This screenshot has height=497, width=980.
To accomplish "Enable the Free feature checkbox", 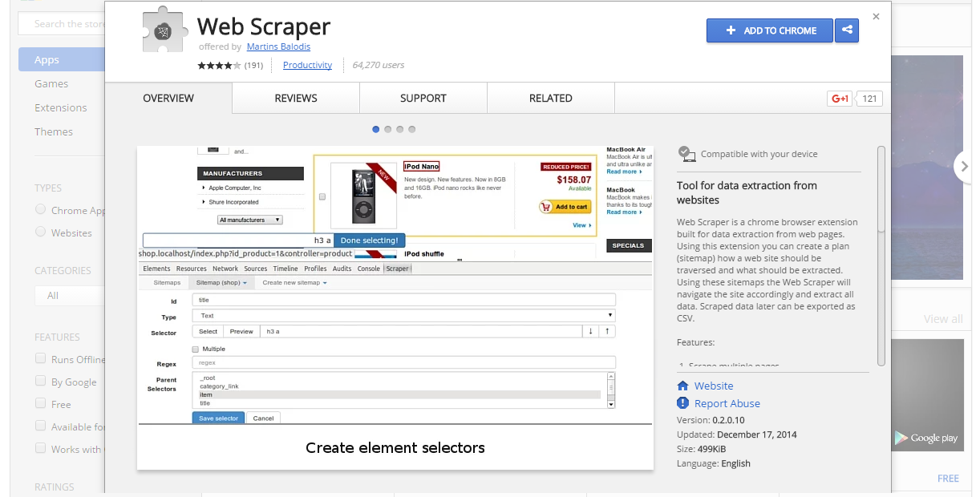I will point(40,403).
